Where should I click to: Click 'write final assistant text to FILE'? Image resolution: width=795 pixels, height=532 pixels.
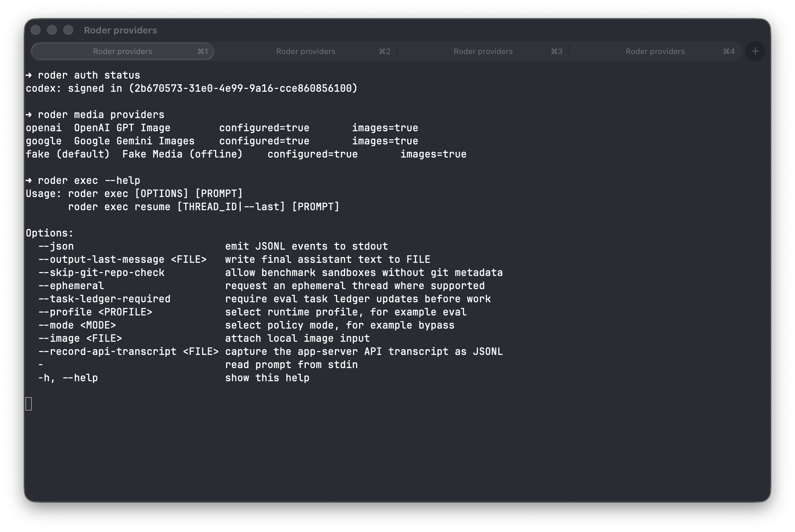coord(328,259)
